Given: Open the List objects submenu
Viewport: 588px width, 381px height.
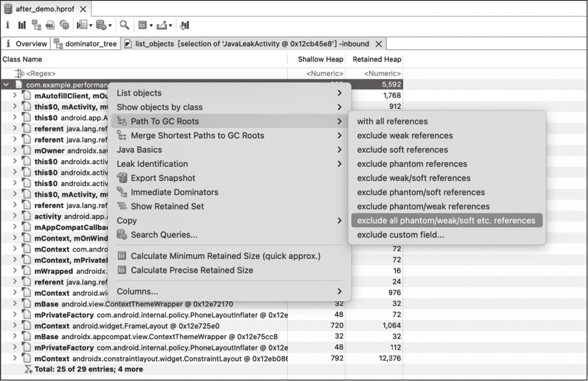Looking at the screenshot, I should pos(230,93).
